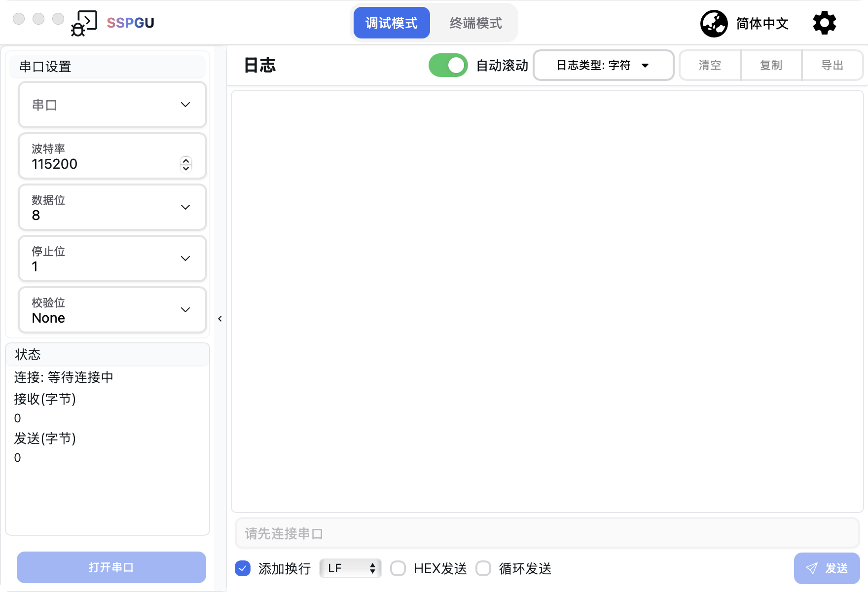Collapse the sidebar with the left chevron

(x=220, y=319)
